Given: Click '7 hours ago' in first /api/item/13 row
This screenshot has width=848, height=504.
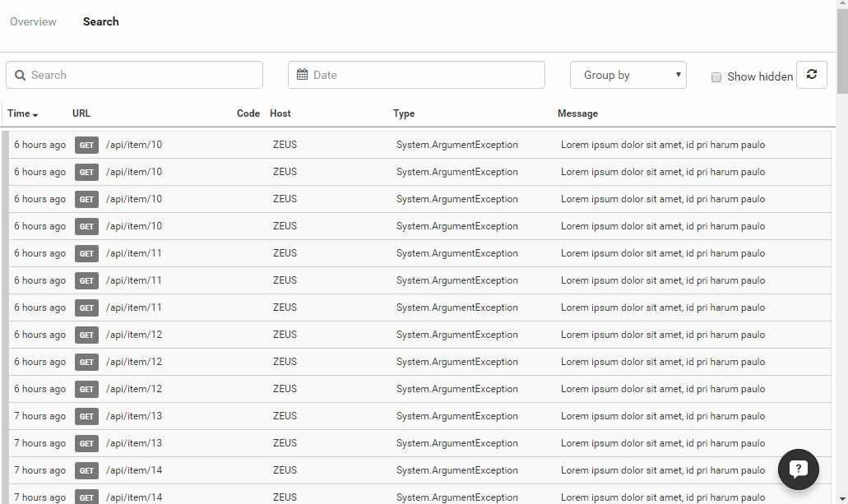Looking at the screenshot, I should coord(40,416).
